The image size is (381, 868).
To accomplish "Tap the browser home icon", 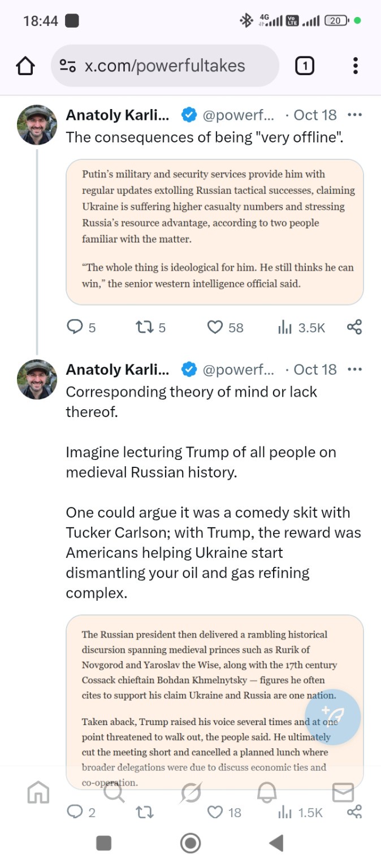I will point(25,66).
